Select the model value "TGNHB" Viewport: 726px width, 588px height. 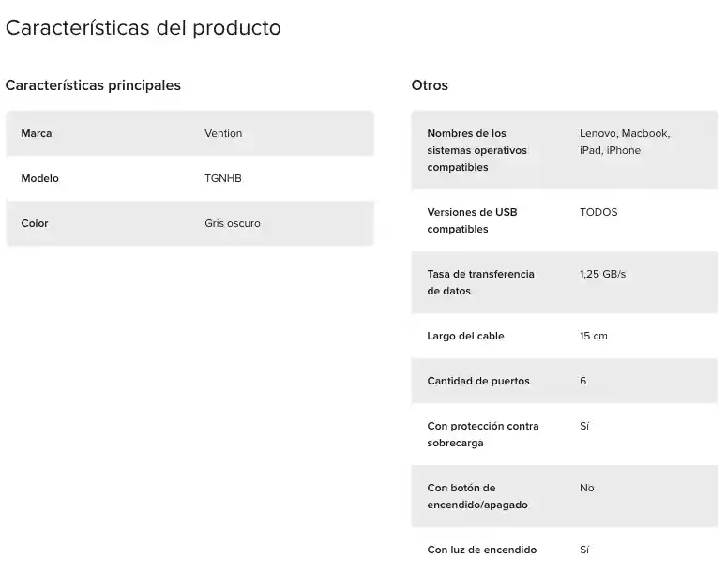click(x=223, y=178)
